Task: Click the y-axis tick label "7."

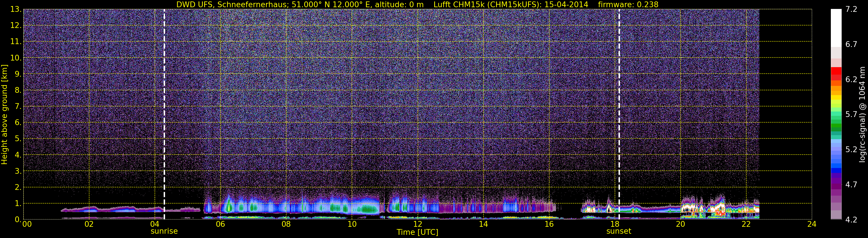Action: (x=18, y=106)
